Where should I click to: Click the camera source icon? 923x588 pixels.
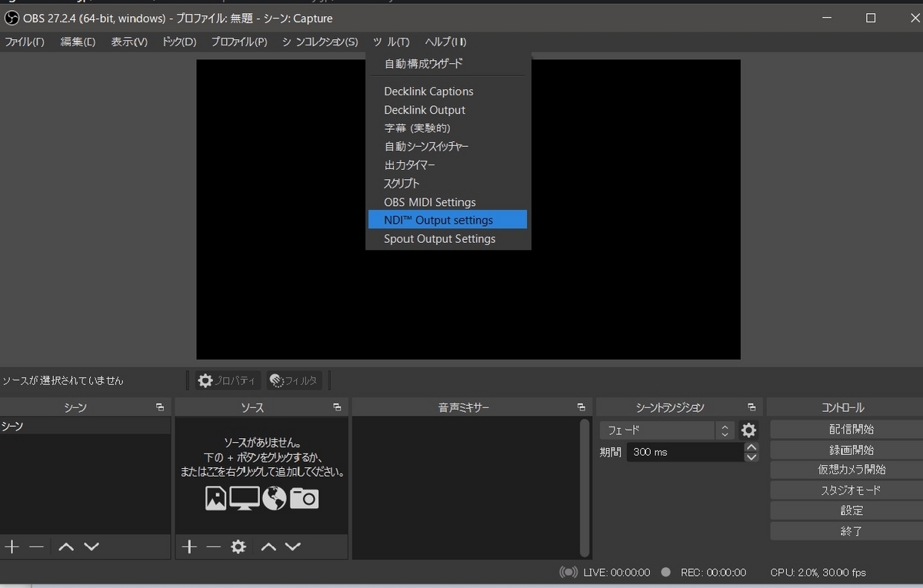pyautogui.click(x=305, y=498)
